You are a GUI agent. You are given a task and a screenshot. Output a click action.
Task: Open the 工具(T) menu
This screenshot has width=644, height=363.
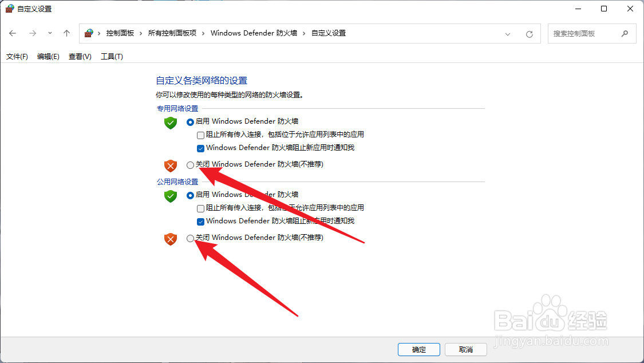point(112,57)
